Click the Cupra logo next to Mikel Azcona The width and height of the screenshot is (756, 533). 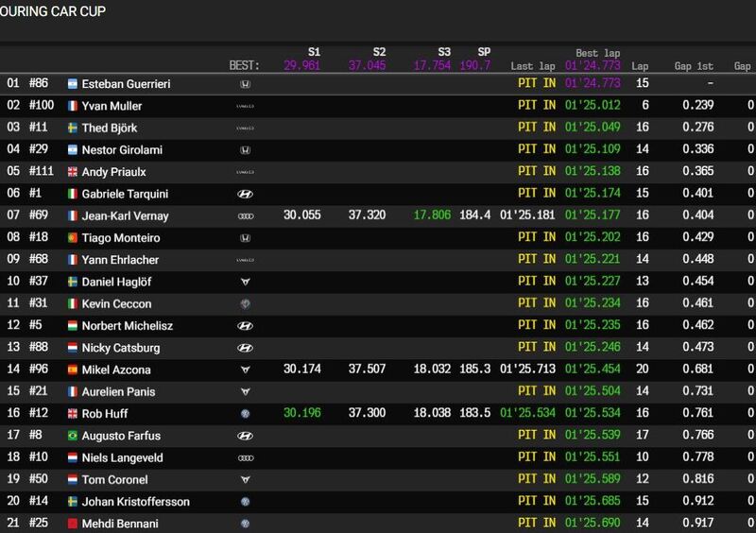(245, 370)
